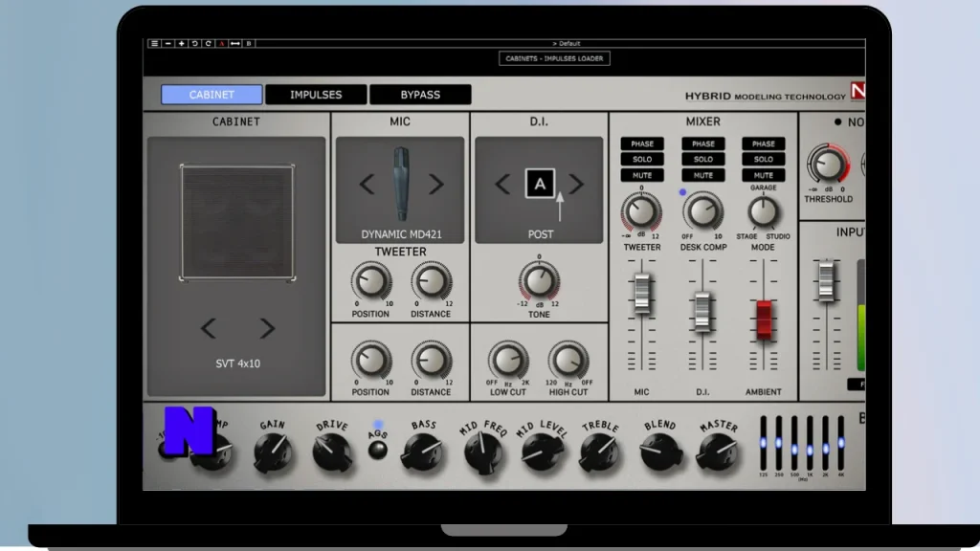Click the BLEND knob on amp
The width and height of the screenshot is (980, 551).
pyautogui.click(x=660, y=452)
